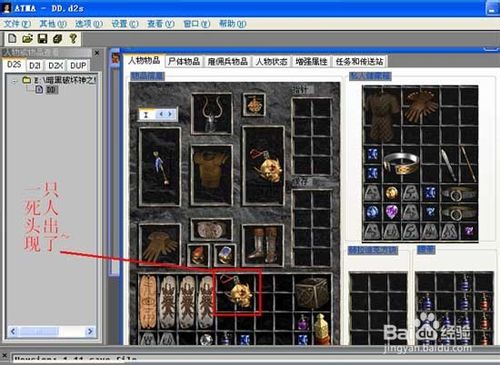Select the 雇佣兵物品 tab
The image size is (500, 365).
coord(228,61)
